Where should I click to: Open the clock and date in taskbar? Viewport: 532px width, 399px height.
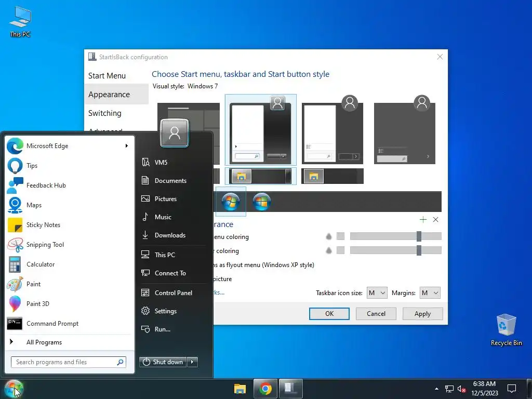(485, 389)
